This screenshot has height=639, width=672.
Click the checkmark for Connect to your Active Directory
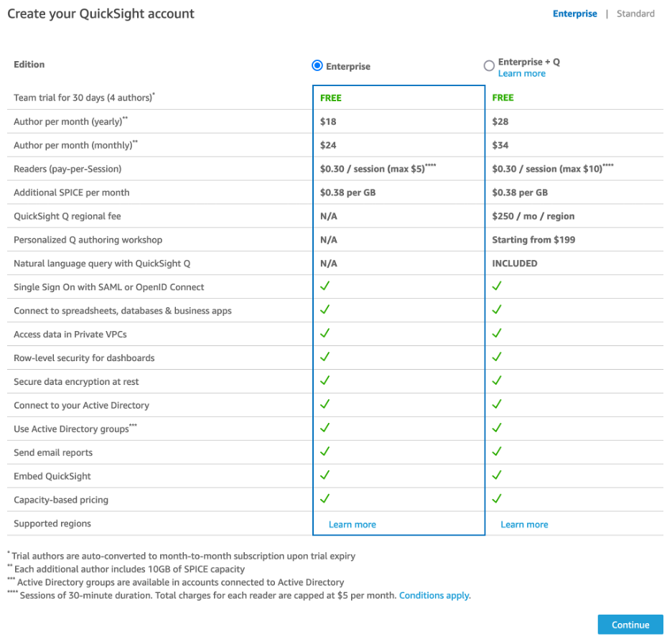pos(325,405)
